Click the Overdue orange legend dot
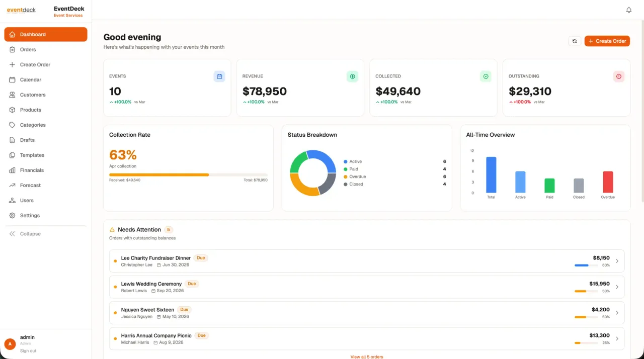 pos(346,177)
